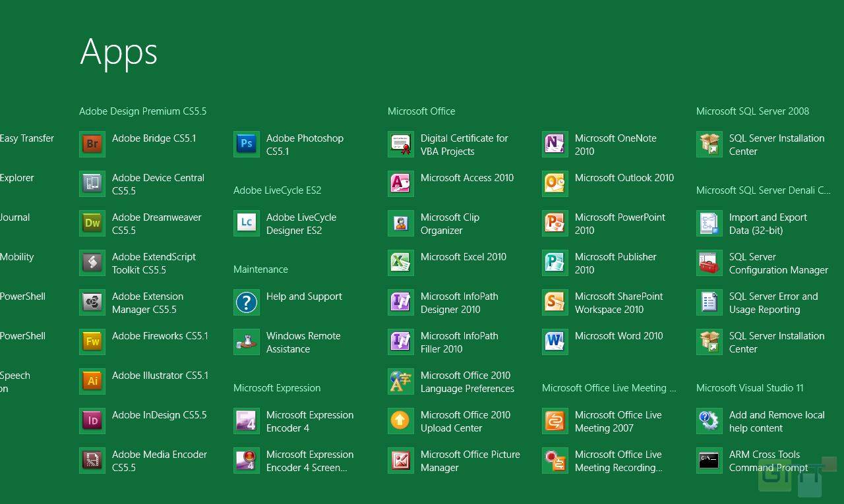
Task: Click the partially visible Journal entry
Action: [15, 217]
